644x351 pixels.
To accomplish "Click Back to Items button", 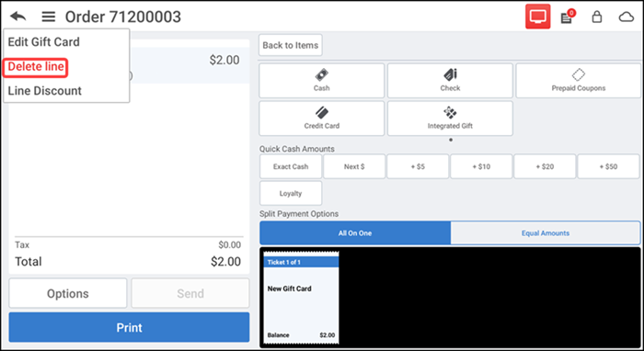I will tap(291, 45).
